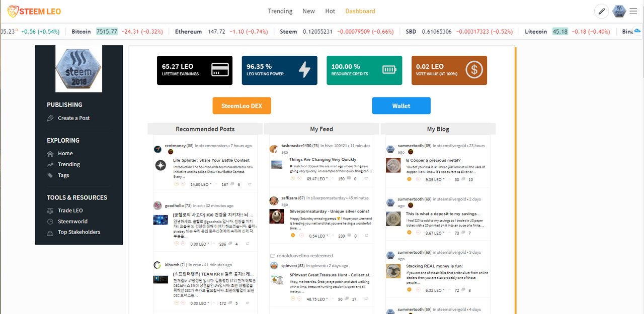Expand 0.54 LEO payout dropdown

pyautogui.click(x=327, y=236)
